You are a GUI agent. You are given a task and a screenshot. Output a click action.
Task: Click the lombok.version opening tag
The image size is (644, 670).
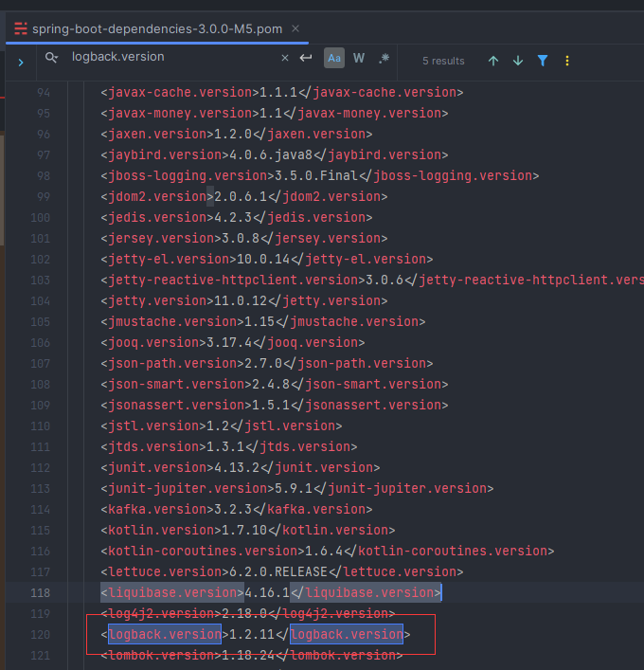(x=161, y=656)
